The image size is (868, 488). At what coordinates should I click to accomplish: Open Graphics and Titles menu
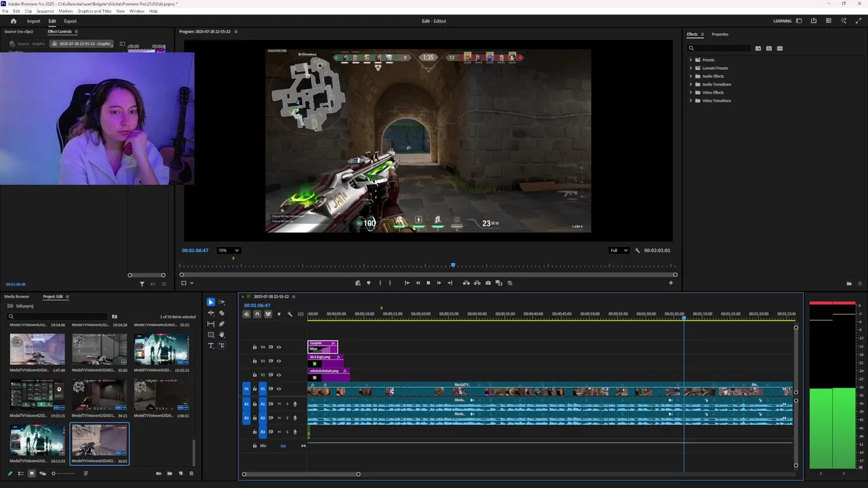[x=94, y=11]
